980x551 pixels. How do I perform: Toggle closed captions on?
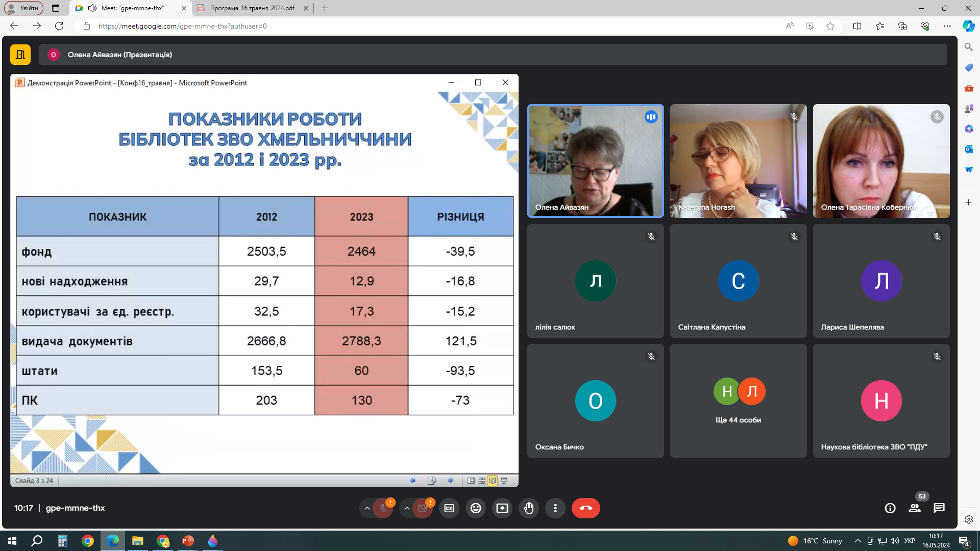pyautogui.click(x=449, y=508)
